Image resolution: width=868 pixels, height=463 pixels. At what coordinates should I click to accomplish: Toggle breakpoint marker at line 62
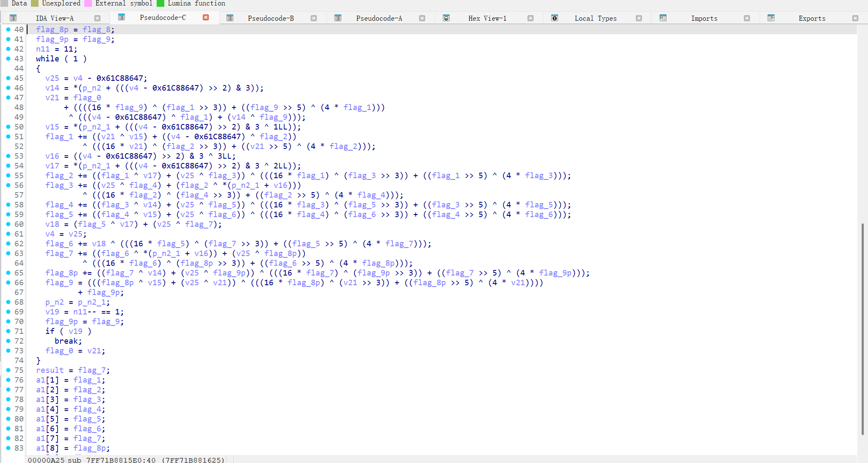click(8, 244)
